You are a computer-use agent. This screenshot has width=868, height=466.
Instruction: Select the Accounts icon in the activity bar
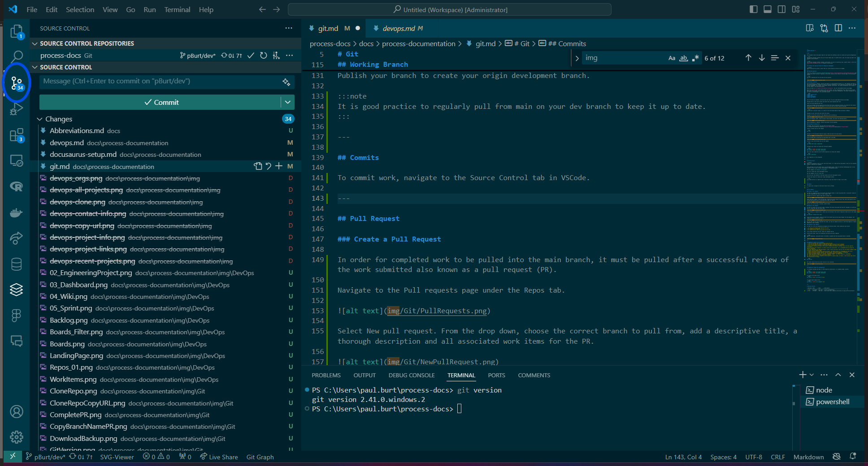click(x=17, y=411)
